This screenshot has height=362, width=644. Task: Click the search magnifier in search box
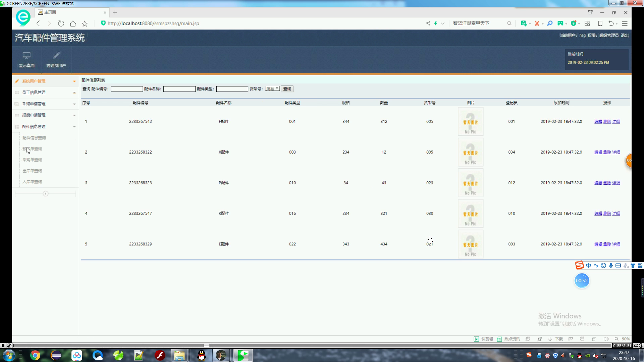coord(509,23)
